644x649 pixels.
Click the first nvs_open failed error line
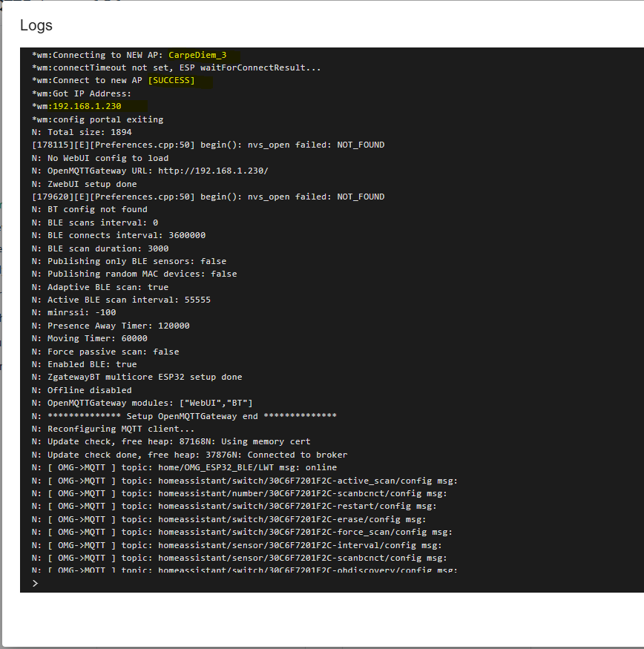pos(208,145)
